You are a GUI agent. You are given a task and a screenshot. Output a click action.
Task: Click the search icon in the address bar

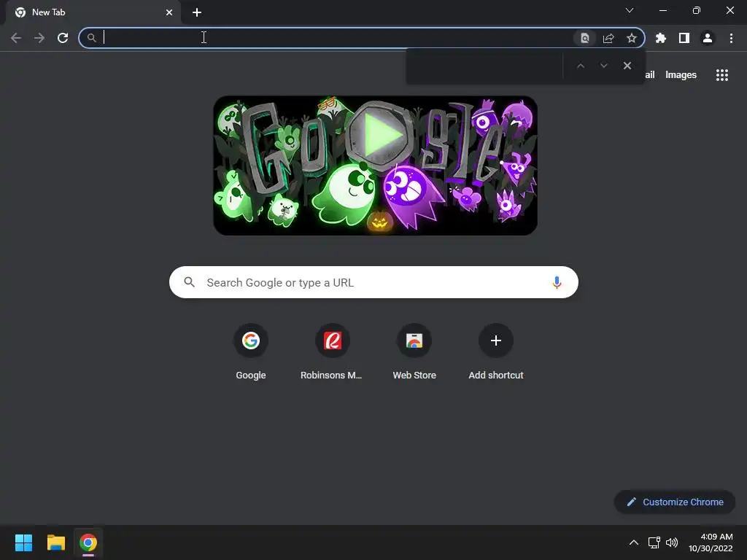coord(91,38)
